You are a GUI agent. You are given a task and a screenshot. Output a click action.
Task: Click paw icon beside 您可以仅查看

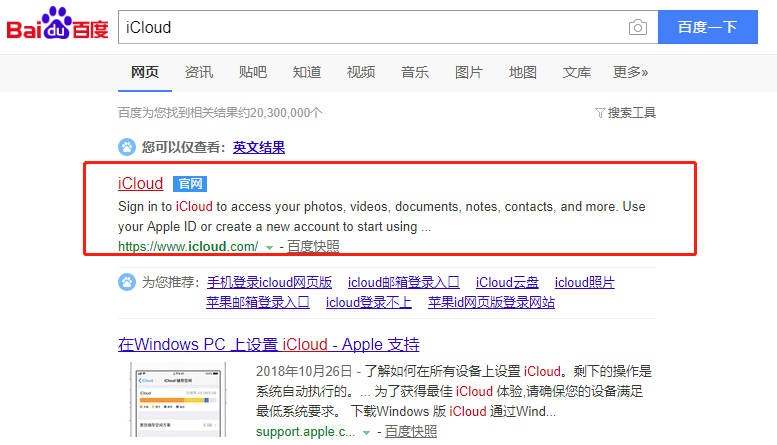tap(127, 147)
